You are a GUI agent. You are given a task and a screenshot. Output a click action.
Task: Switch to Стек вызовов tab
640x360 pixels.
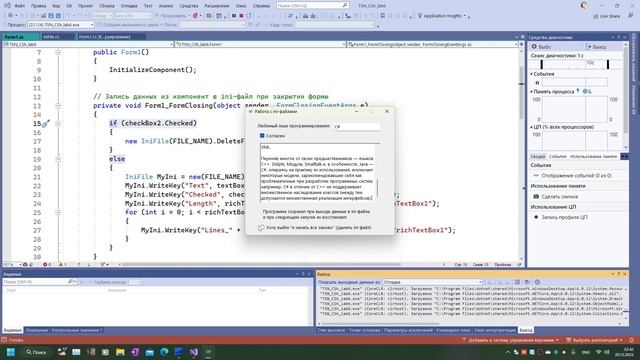[331, 330]
